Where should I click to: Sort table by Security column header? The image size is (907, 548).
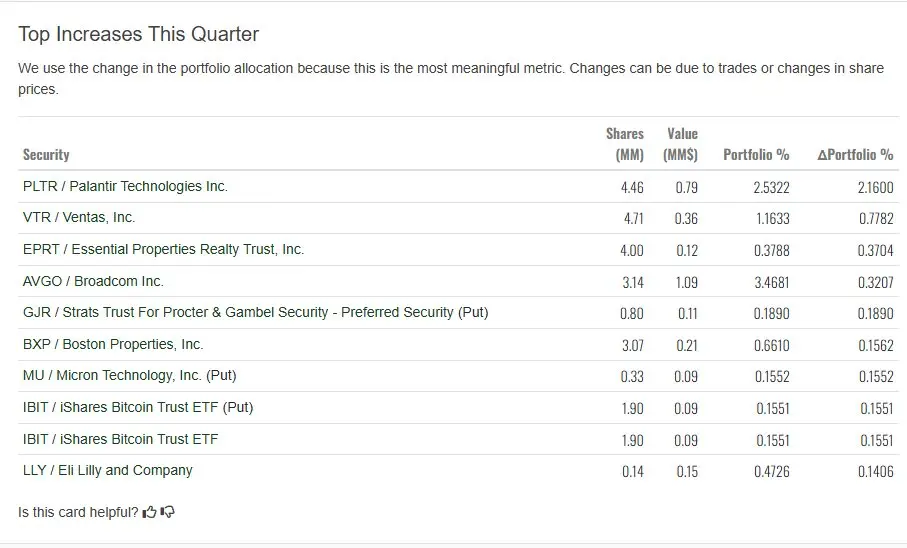click(46, 155)
